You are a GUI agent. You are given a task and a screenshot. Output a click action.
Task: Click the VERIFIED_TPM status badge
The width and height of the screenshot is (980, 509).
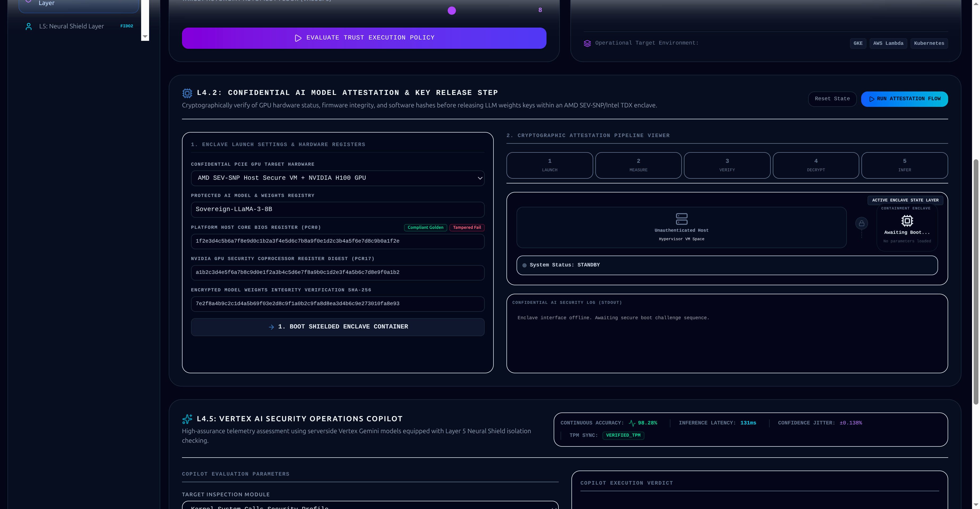pos(623,435)
